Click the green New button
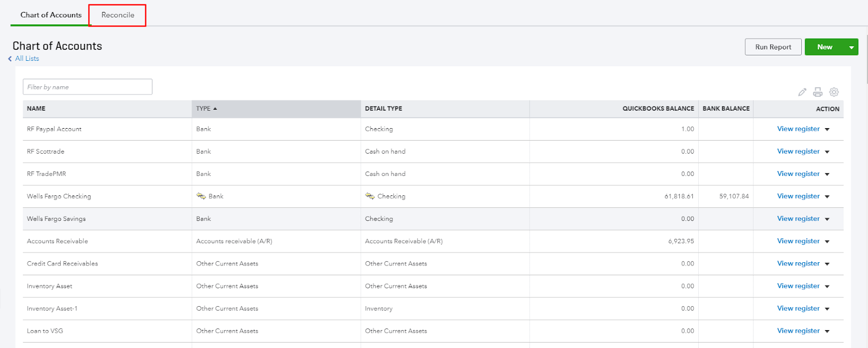Image resolution: width=868 pixels, height=348 pixels. (x=825, y=47)
